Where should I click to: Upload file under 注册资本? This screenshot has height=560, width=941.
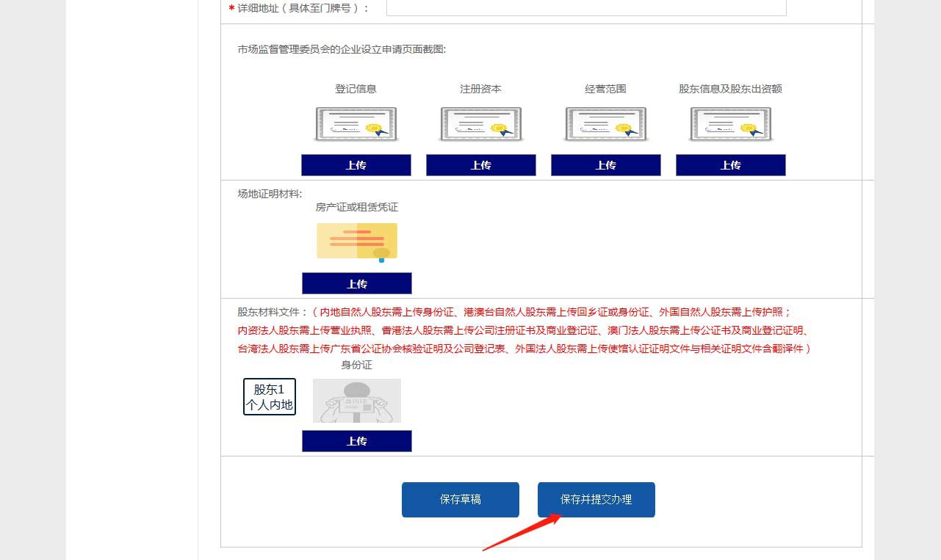(481, 165)
